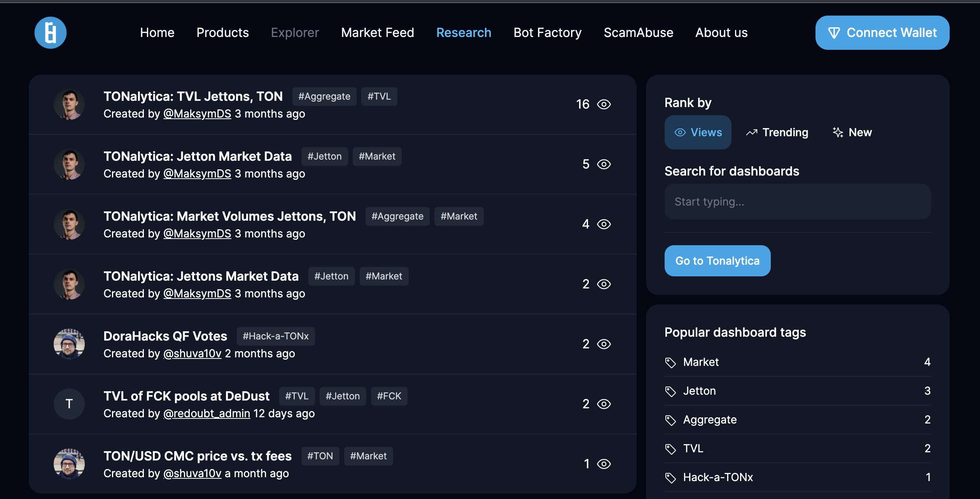The width and height of the screenshot is (980, 499).
Task: Click the Connect Wallet button
Action: pos(882,33)
